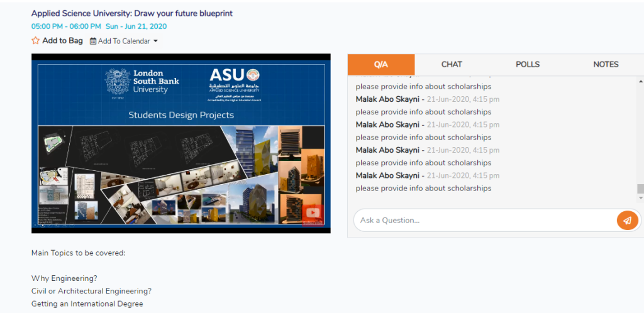Switch to the Q/A tab
Viewport: 644px width, 313px height.
(381, 64)
